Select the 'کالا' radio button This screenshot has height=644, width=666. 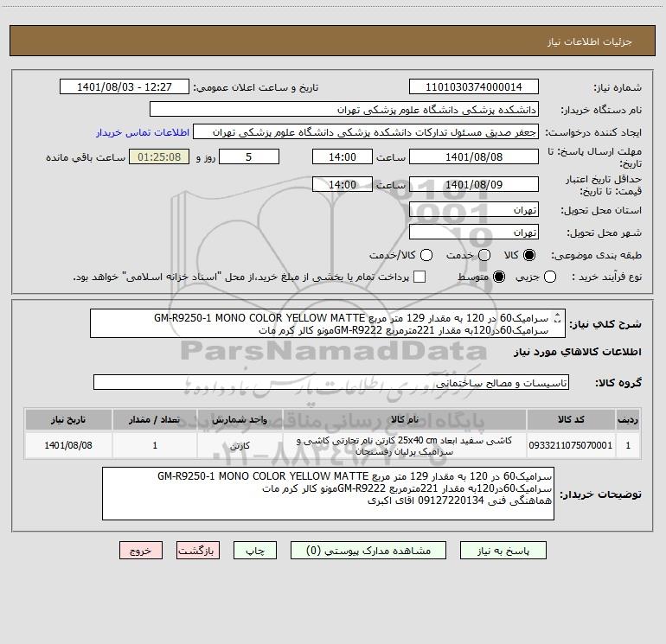point(529,255)
